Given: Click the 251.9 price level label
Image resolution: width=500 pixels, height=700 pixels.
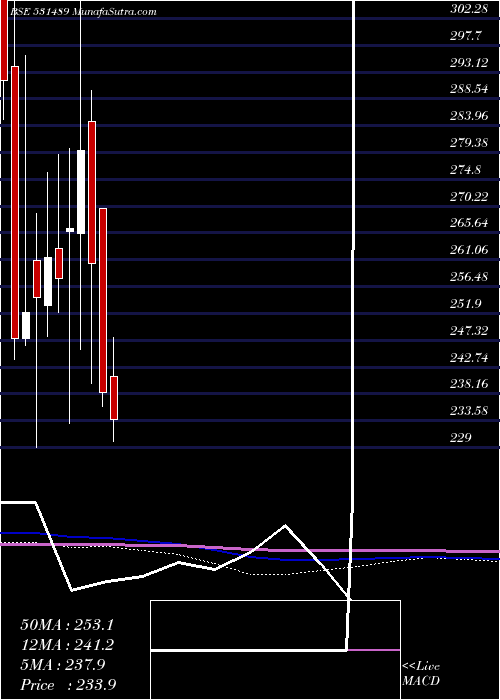Looking at the screenshot, I should click(x=465, y=304).
